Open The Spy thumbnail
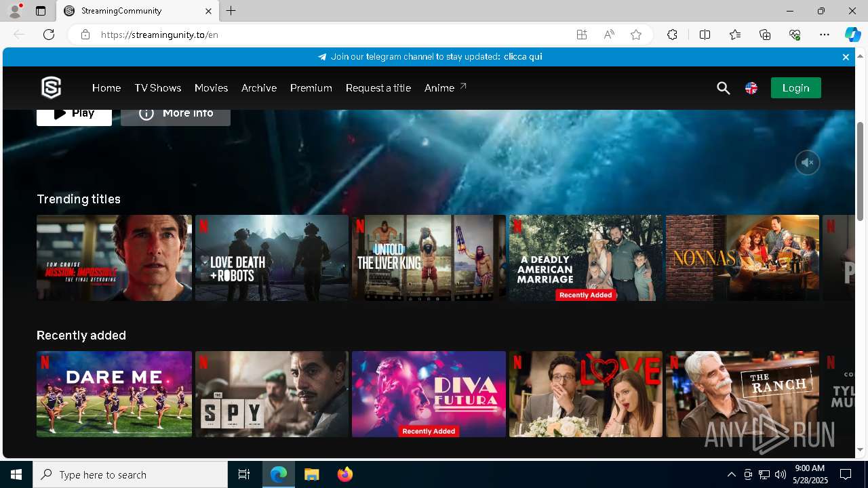 tap(272, 394)
